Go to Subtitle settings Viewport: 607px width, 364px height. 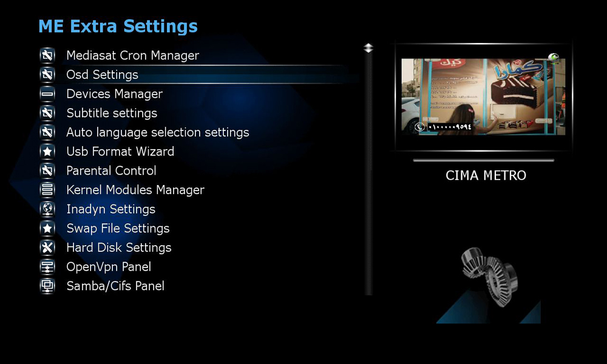[x=112, y=113]
